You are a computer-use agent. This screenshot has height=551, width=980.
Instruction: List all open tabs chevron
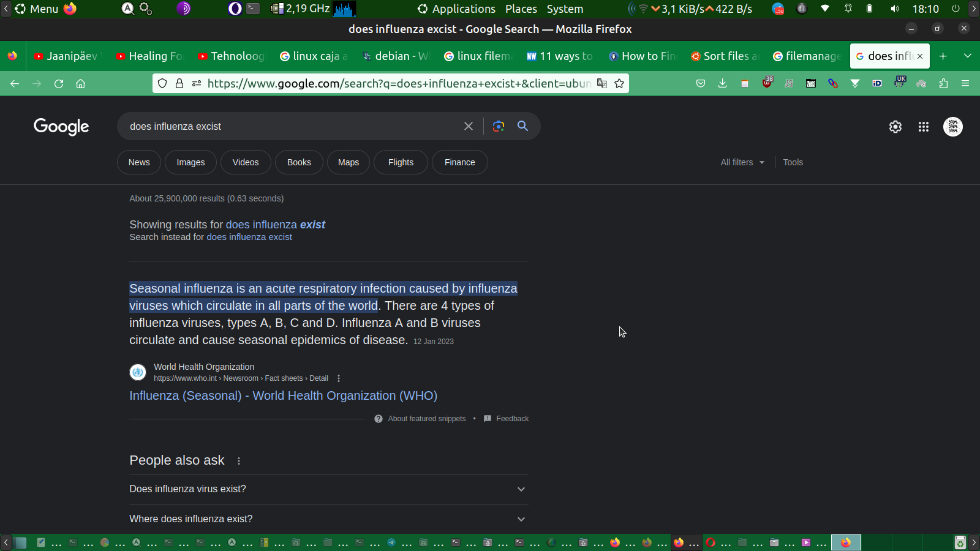[x=968, y=56]
